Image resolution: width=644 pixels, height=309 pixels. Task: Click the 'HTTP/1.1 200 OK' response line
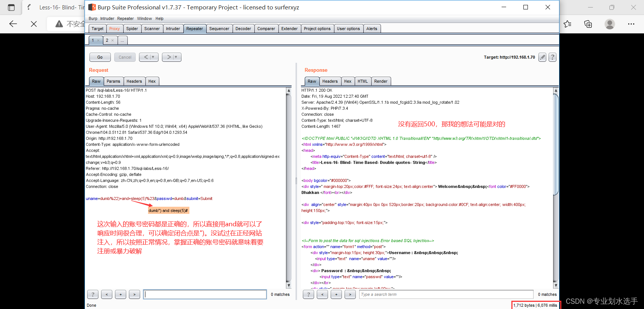pos(317,90)
